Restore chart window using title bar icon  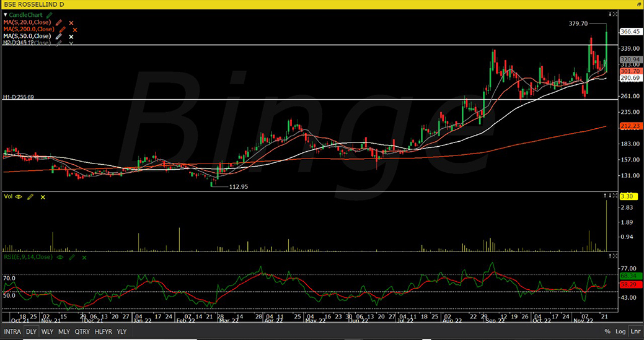click(x=640, y=4)
